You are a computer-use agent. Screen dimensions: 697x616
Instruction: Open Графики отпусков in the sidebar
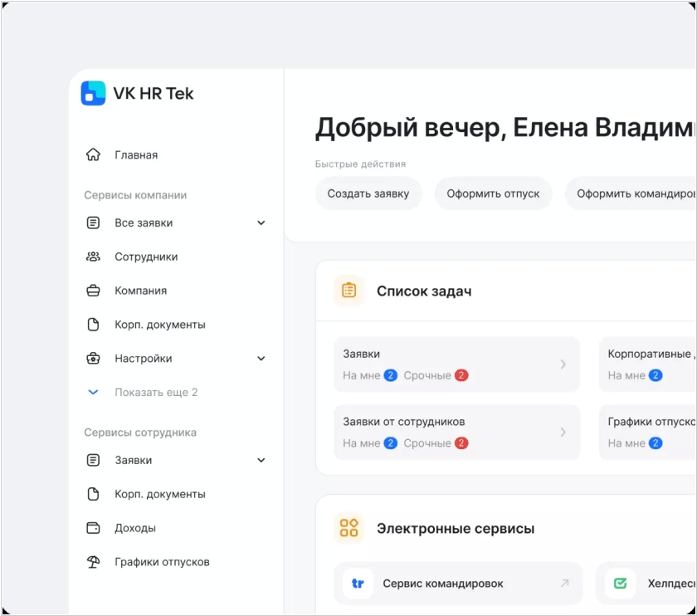click(x=162, y=562)
